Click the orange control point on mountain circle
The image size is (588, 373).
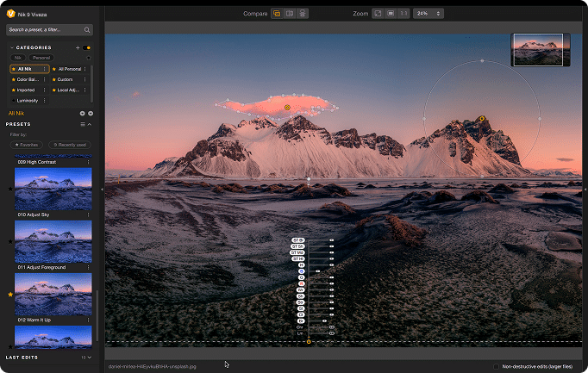(482, 119)
